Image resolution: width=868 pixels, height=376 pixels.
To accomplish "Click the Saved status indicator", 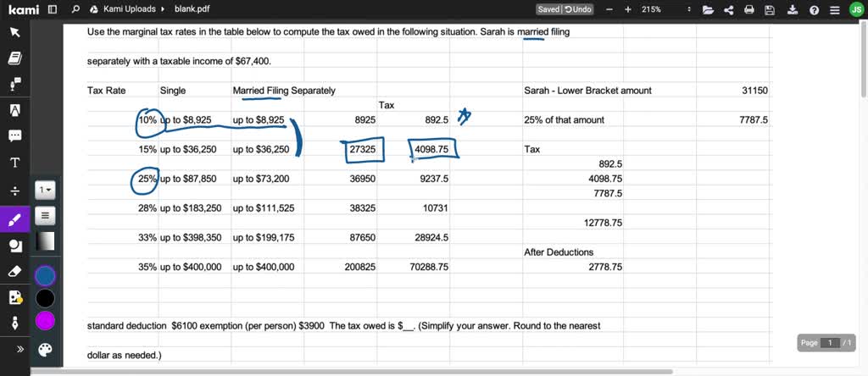I will [548, 9].
